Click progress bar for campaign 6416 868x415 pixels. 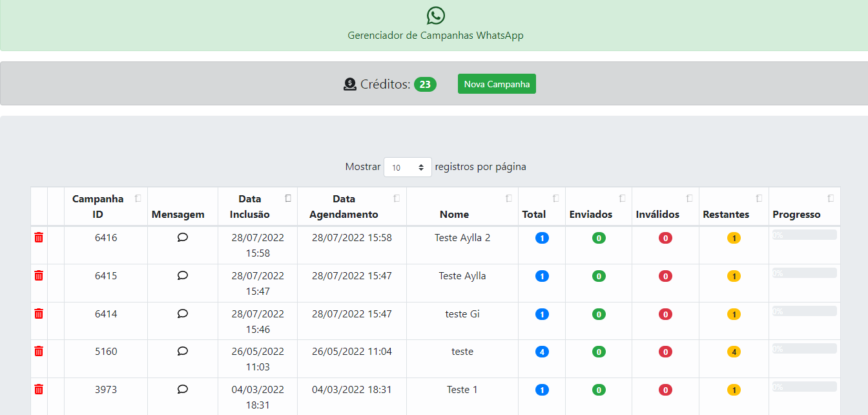point(804,235)
